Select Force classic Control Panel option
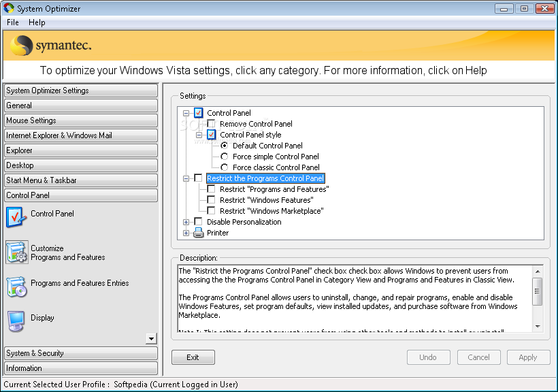This screenshot has width=558, height=392. pos(224,167)
